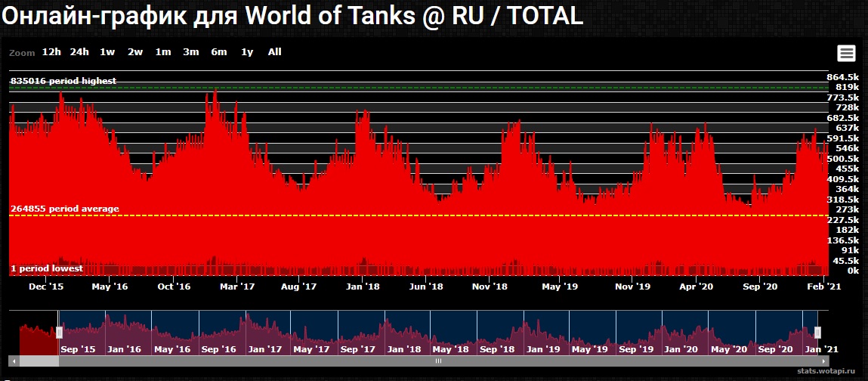Screen dimensions: 868x381
Task: Set zoom range to 24h
Action: coord(79,52)
